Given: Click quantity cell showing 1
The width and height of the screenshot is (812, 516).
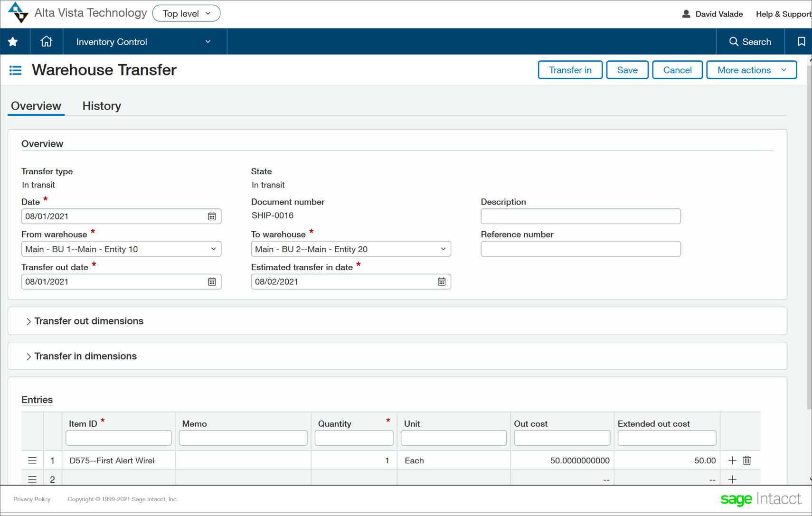Looking at the screenshot, I should click(x=354, y=460).
